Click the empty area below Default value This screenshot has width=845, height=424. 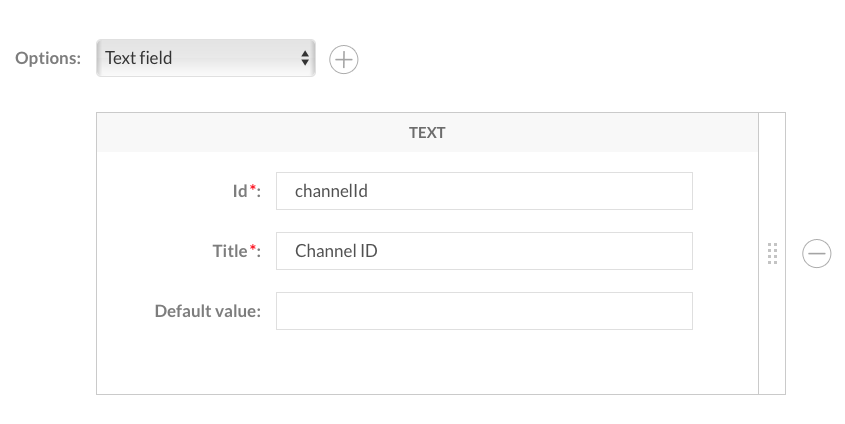point(427,361)
